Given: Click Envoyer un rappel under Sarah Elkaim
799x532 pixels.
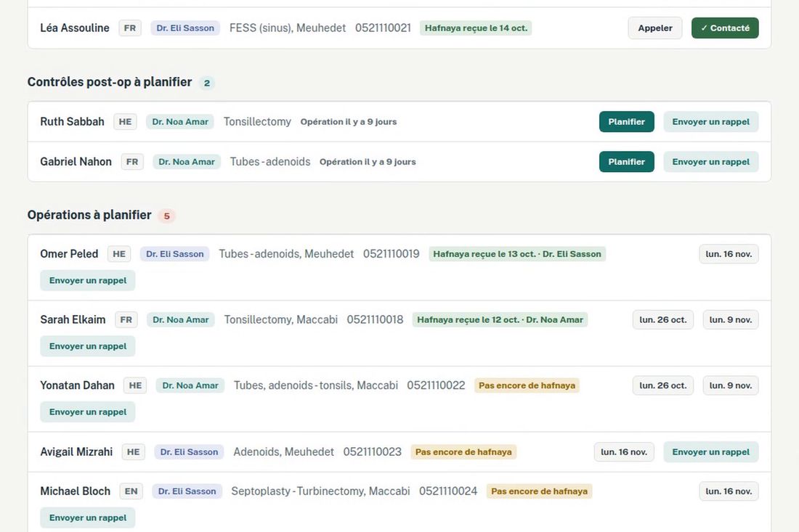Looking at the screenshot, I should point(88,346).
